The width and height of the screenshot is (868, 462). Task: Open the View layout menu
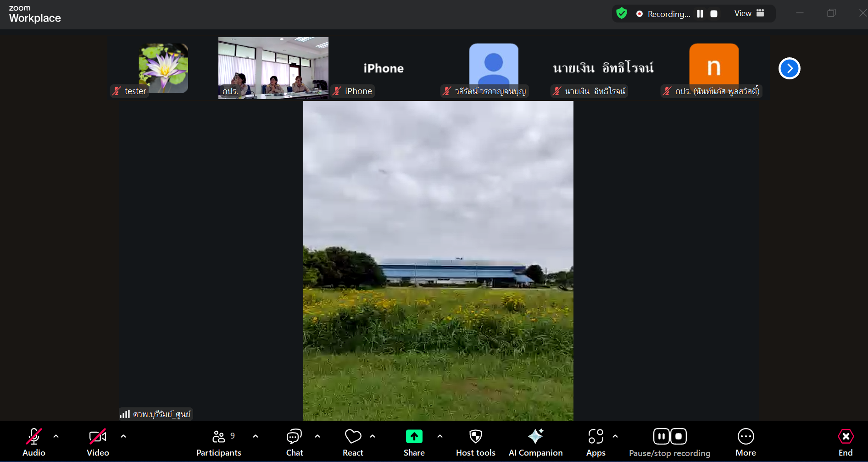click(749, 13)
